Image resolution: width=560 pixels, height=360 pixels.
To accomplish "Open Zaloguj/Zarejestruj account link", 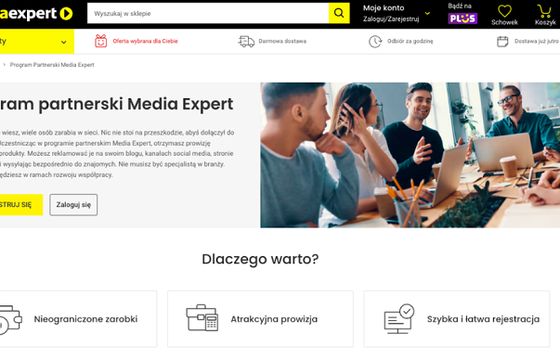I will coord(391,19).
